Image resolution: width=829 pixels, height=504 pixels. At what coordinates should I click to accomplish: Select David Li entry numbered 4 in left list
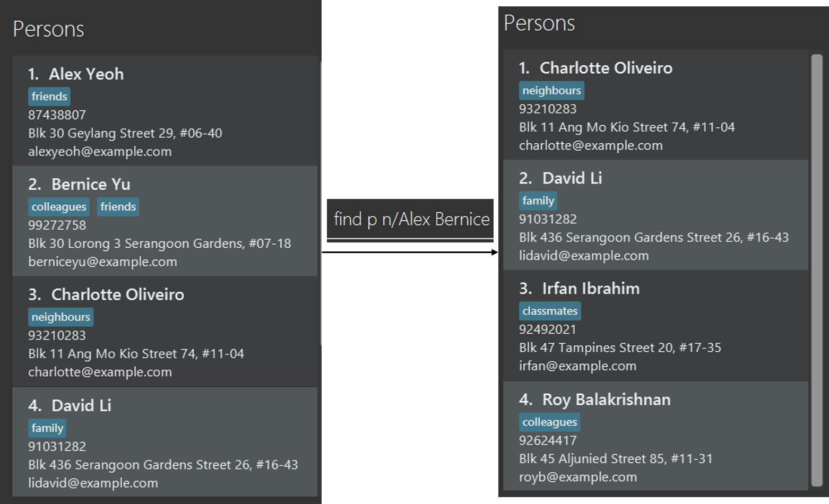click(x=165, y=442)
